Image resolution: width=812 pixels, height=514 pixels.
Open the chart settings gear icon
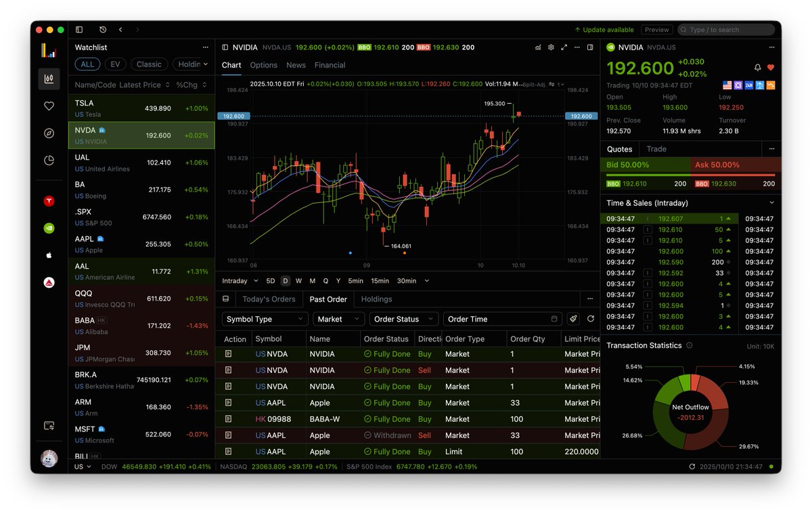551,47
